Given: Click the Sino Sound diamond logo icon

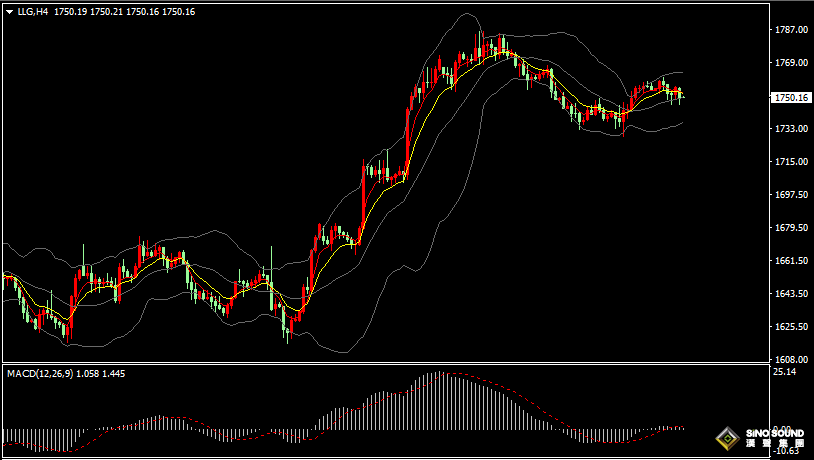Looking at the screenshot, I should (725, 438).
